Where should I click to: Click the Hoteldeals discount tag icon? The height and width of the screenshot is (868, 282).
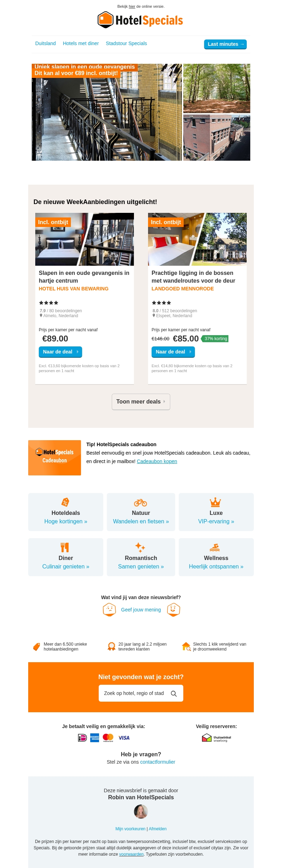tap(65, 502)
